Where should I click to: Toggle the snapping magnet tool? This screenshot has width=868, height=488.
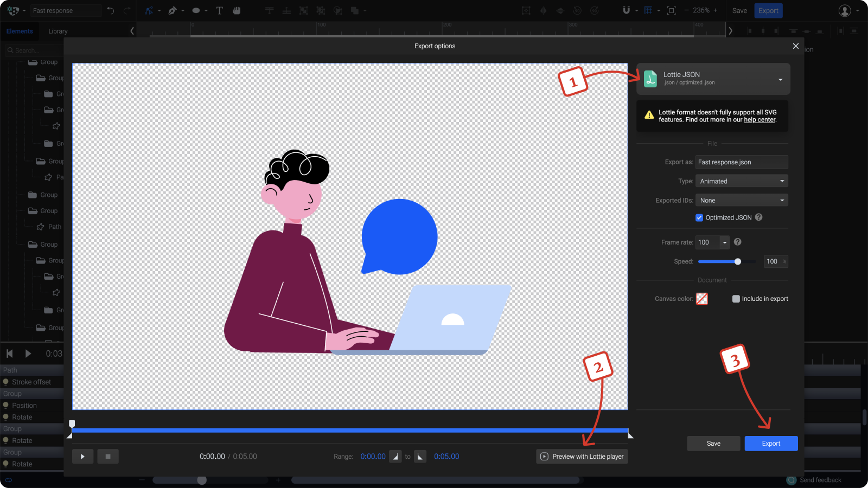[x=627, y=10]
